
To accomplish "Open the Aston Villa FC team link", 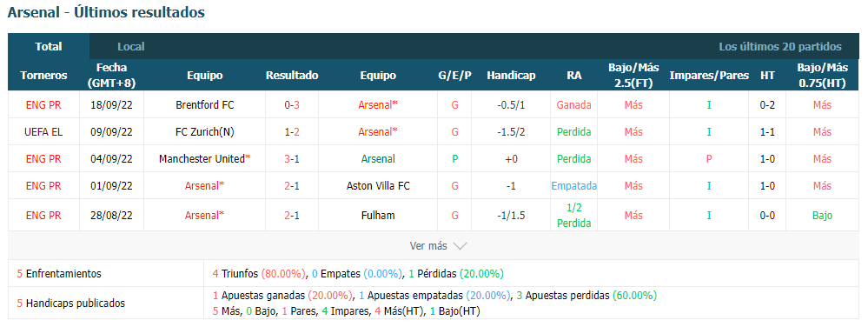I will pyautogui.click(x=378, y=186).
